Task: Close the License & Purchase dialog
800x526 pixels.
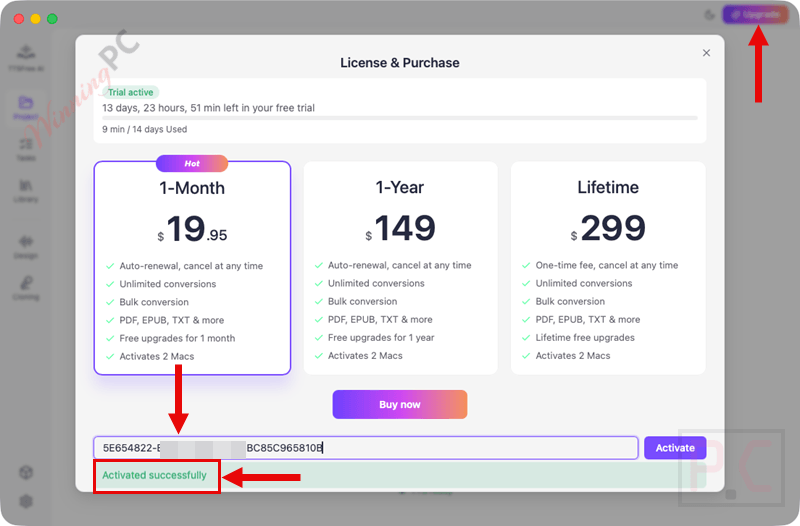Action: (x=706, y=53)
